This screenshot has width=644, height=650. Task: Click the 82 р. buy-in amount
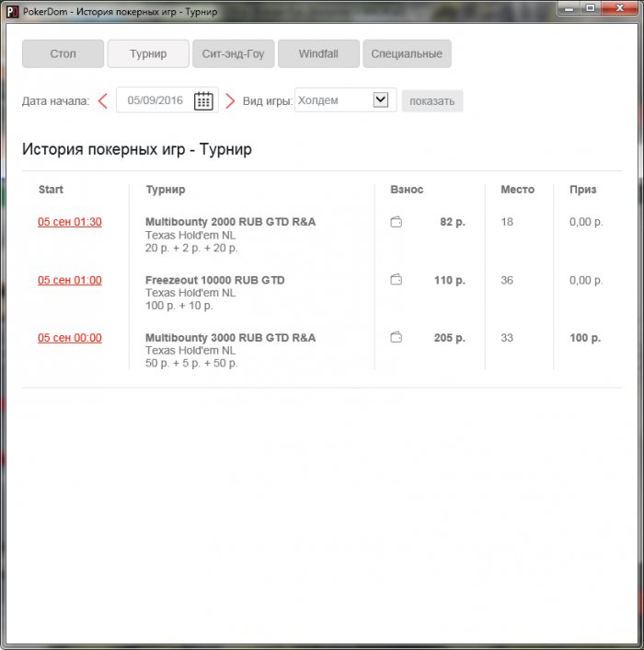tap(453, 222)
